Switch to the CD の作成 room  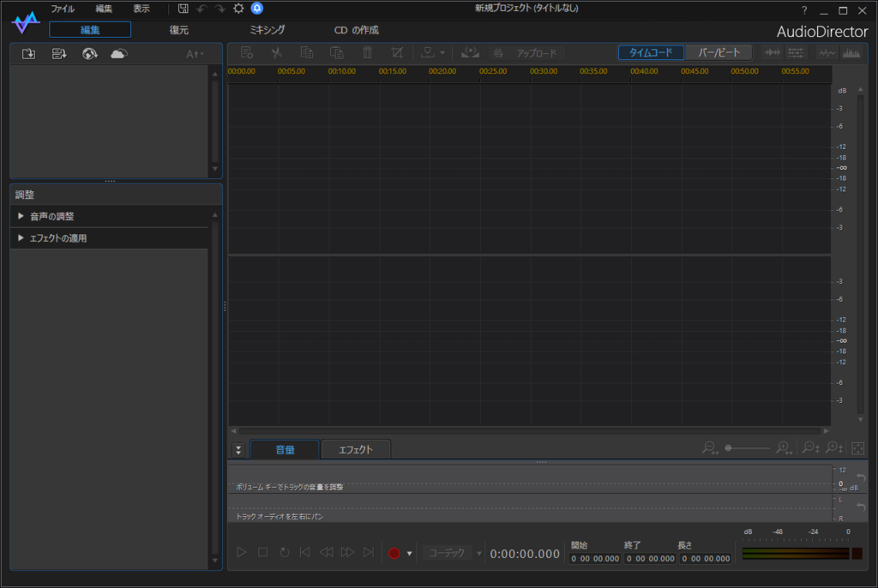(x=356, y=30)
